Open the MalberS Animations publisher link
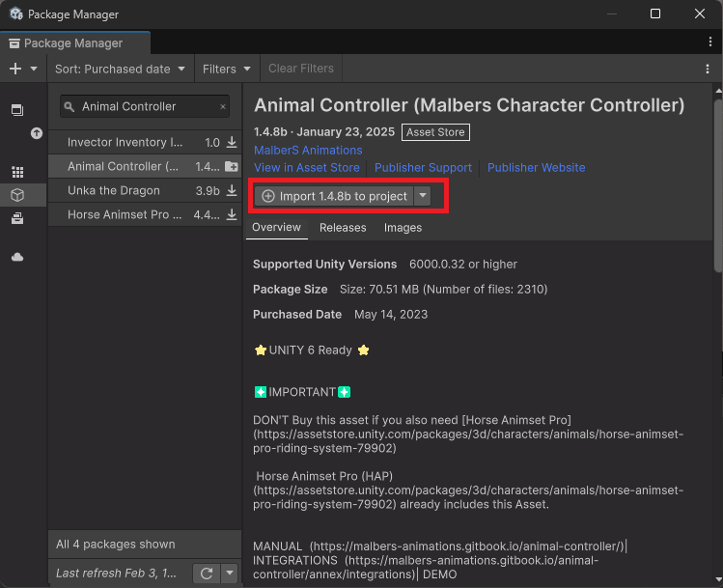 308,151
